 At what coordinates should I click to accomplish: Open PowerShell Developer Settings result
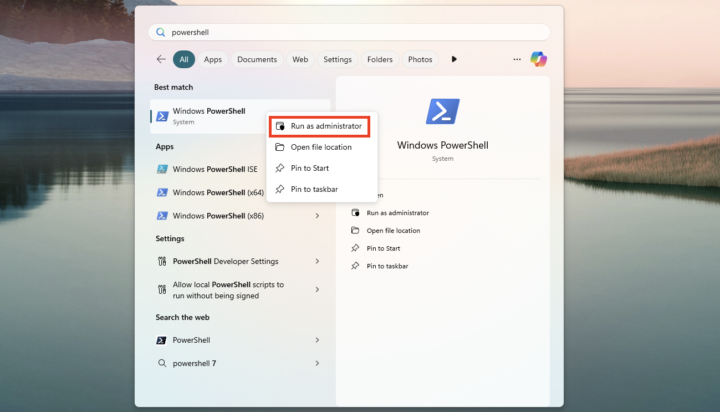coord(240,261)
